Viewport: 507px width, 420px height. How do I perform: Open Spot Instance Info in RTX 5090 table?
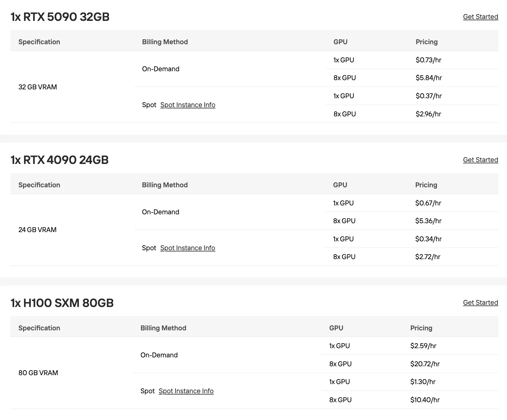click(x=188, y=105)
